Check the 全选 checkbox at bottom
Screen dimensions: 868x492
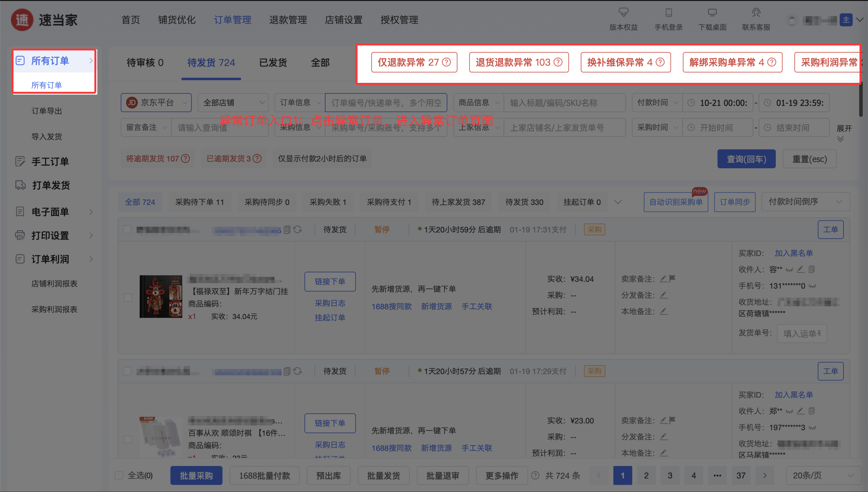(x=119, y=475)
